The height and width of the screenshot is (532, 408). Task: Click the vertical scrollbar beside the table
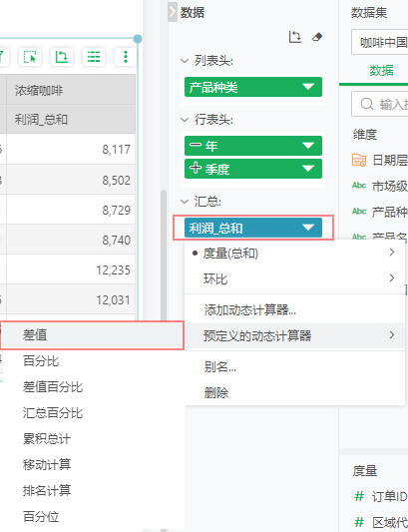[164, 255]
